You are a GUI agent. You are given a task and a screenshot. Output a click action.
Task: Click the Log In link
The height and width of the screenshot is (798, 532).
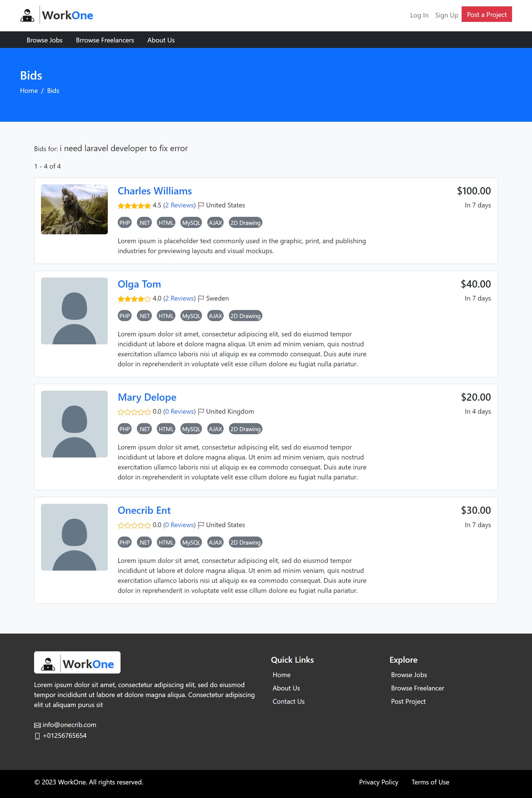419,15
